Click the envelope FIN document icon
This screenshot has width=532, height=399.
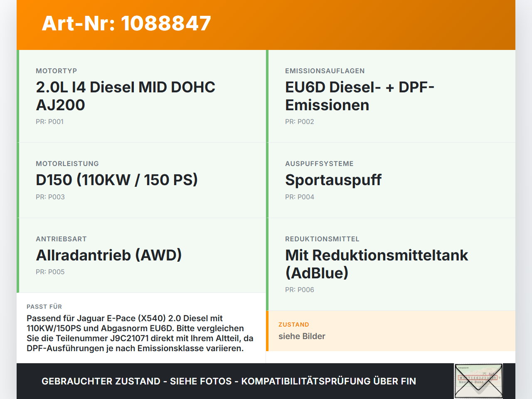478,381
